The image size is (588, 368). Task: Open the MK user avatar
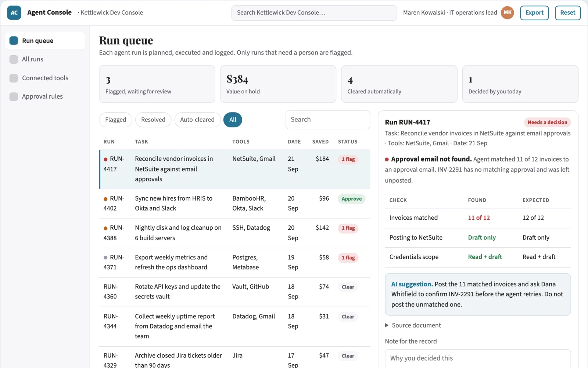point(508,13)
